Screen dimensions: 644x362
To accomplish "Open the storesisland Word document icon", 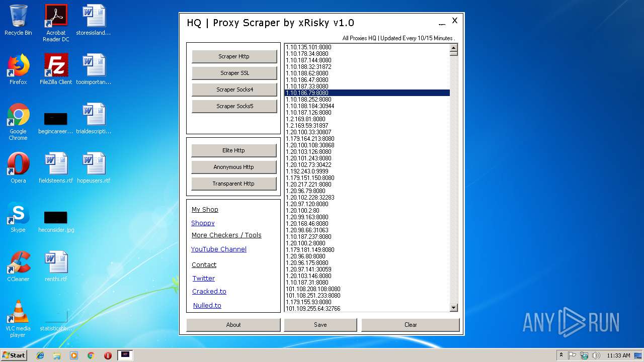I will point(94,20).
